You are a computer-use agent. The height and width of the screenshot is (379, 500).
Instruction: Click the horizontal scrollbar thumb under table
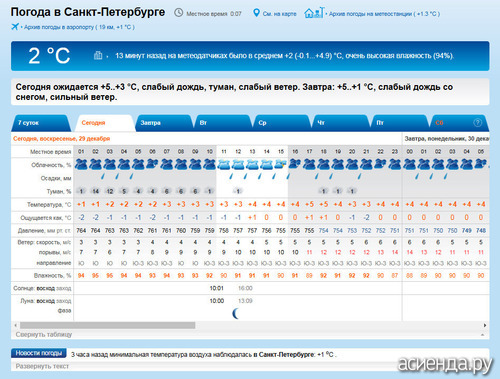point(107,325)
